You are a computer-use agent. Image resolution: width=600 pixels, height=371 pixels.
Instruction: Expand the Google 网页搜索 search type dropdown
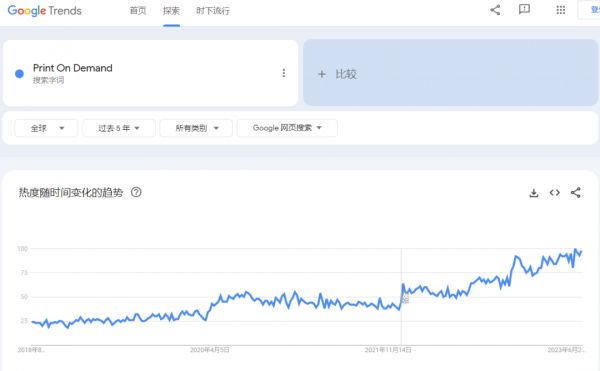(287, 128)
